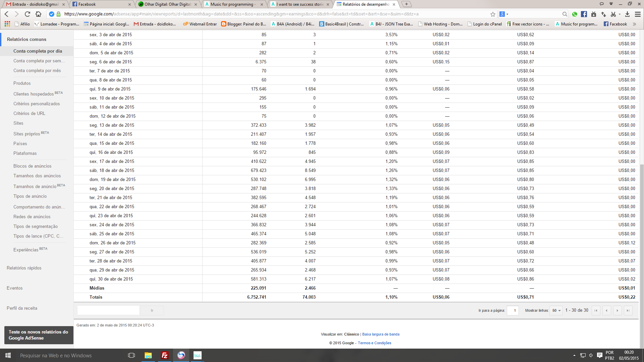The image size is (644, 362).
Task: Expand hidden bookmarks chevron
Action: click(634, 24)
